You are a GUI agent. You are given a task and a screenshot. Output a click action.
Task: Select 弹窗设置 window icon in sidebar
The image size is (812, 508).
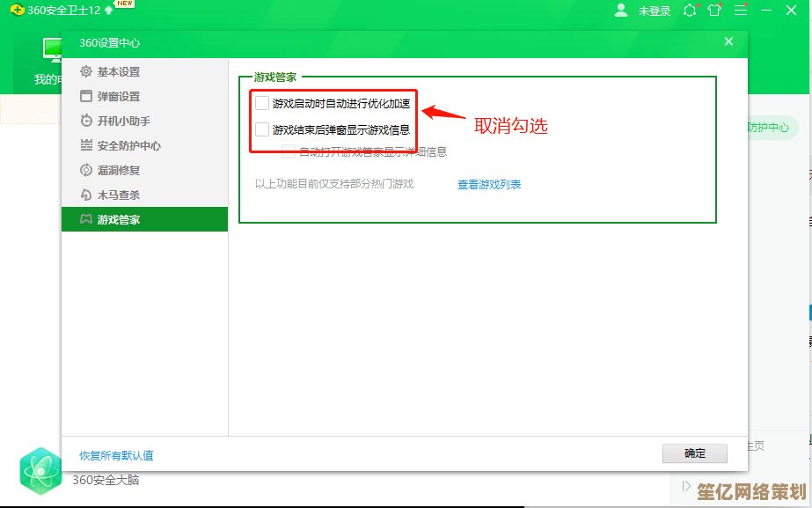pyautogui.click(x=86, y=96)
